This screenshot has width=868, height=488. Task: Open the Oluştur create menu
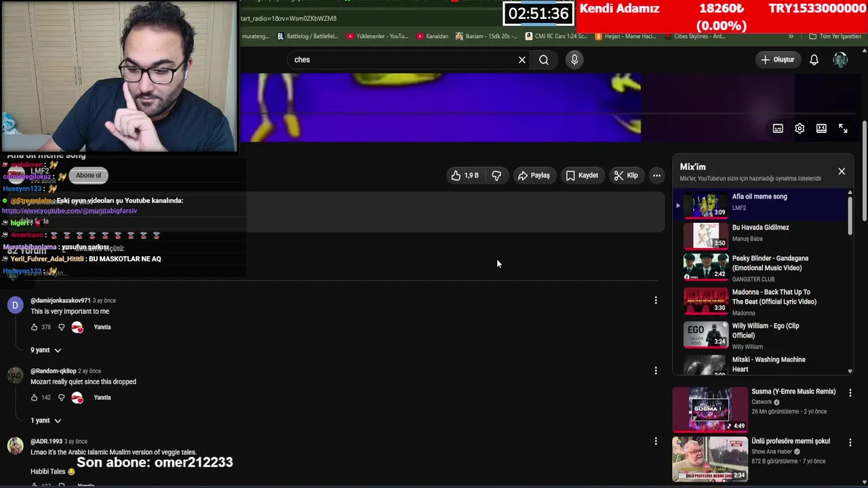[x=777, y=60]
